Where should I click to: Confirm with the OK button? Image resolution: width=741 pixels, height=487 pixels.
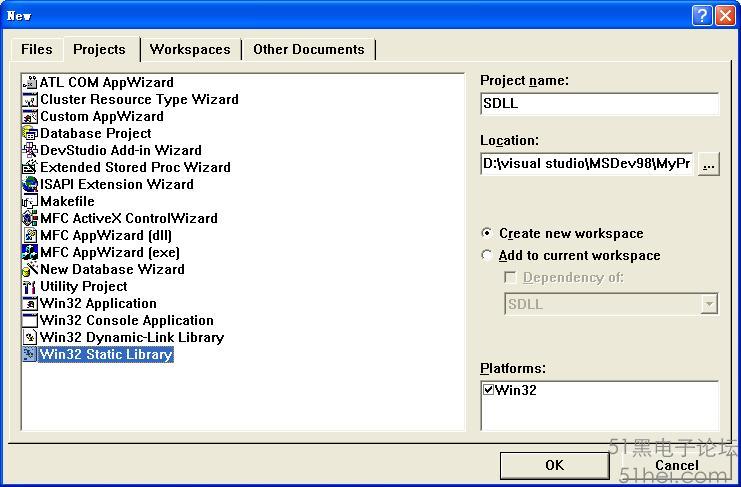[x=554, y=465]
